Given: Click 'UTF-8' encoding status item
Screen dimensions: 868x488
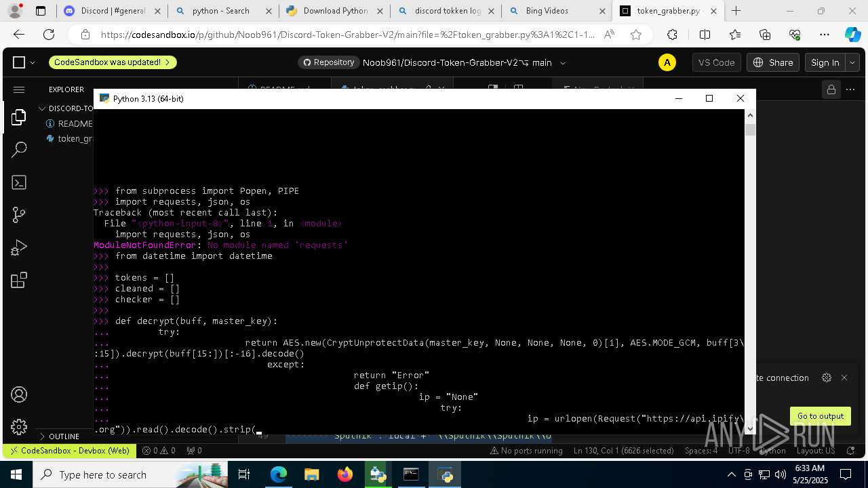Looking at the screenshot, I should 739,450.
